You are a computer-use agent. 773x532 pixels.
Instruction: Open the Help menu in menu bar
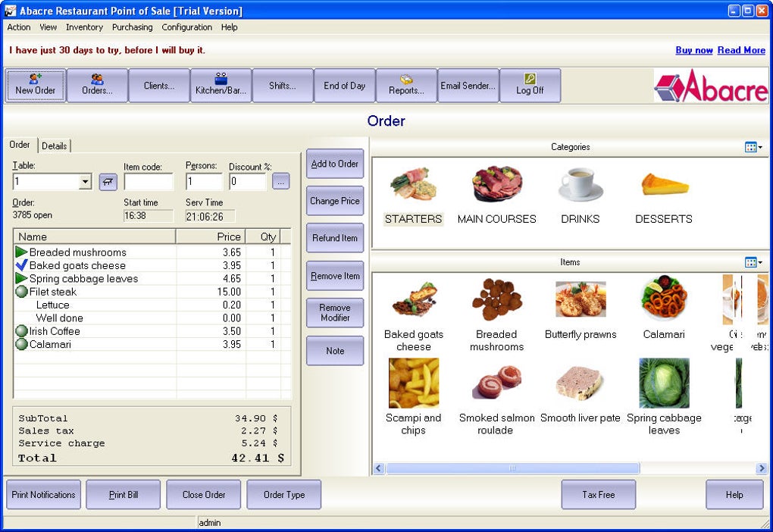point(229,27)
